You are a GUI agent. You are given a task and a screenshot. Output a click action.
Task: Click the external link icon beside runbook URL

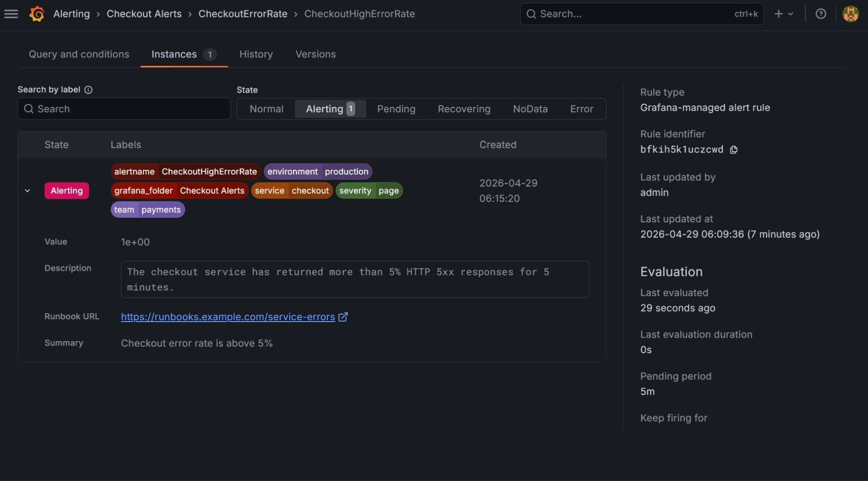[343, 317]
